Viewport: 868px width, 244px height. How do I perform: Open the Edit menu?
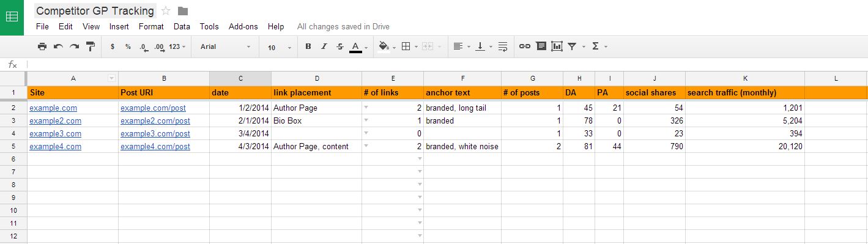[x=65, y=26]
